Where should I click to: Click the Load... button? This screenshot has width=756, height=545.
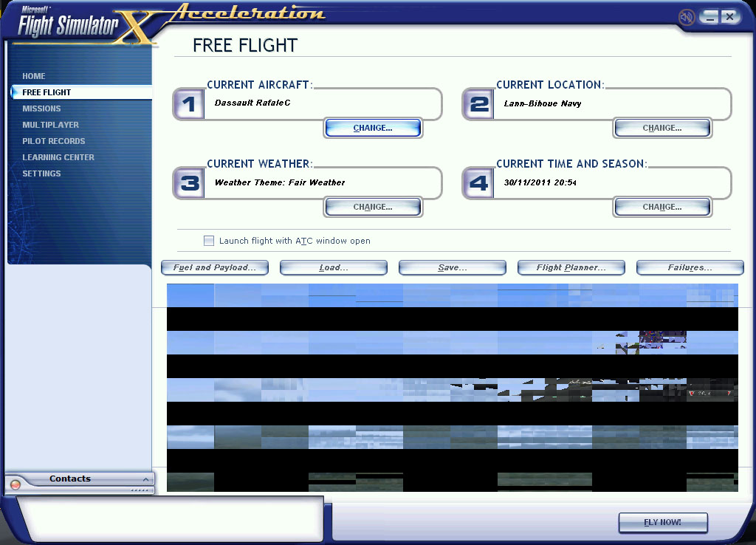(334, 267)
